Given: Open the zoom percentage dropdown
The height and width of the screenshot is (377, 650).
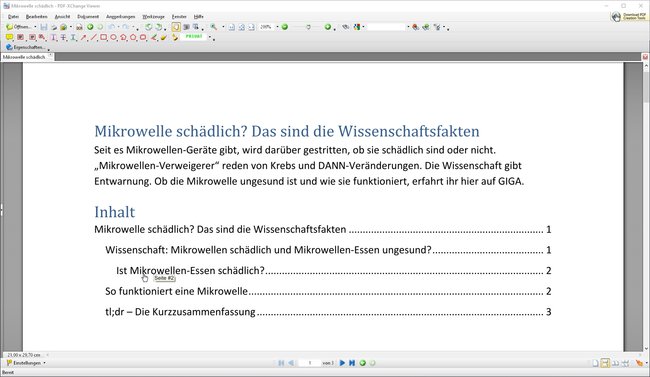Looking at the screenshot, I should pyautogui.click(x=277, y=27).
